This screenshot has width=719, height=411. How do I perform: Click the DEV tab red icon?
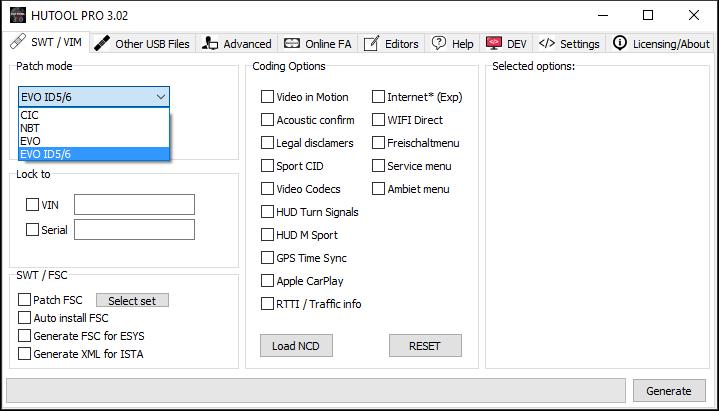(493, 43)
